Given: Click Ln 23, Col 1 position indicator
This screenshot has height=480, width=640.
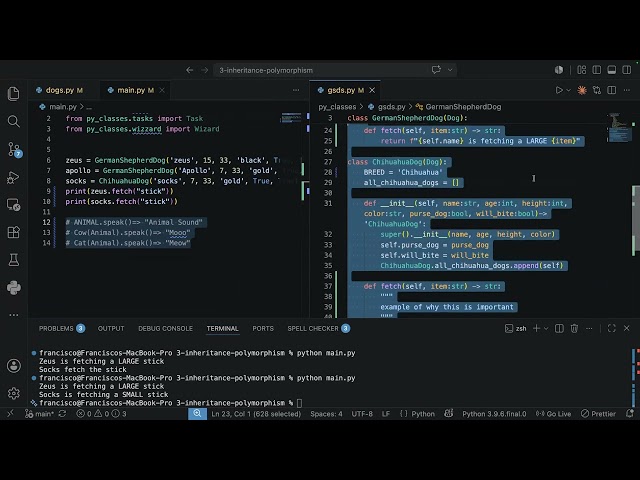Looking at the screenshot, I should coord(256,414).
